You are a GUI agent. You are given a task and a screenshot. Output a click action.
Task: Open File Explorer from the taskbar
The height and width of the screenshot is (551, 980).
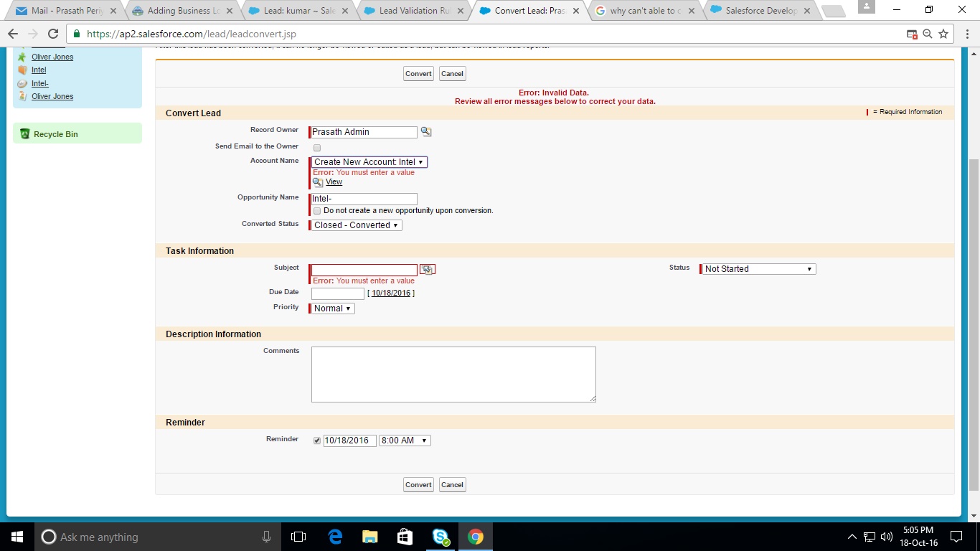click(x=370, y=537)
